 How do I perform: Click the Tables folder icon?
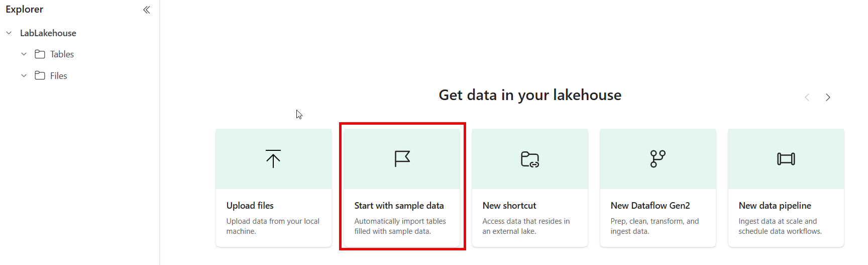40,54
